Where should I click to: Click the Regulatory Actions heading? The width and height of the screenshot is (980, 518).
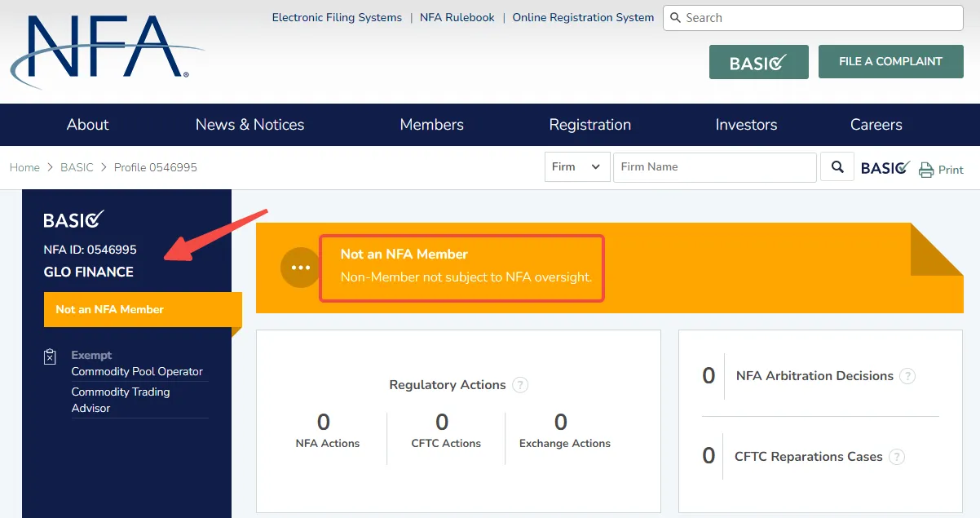click(448, 385)
